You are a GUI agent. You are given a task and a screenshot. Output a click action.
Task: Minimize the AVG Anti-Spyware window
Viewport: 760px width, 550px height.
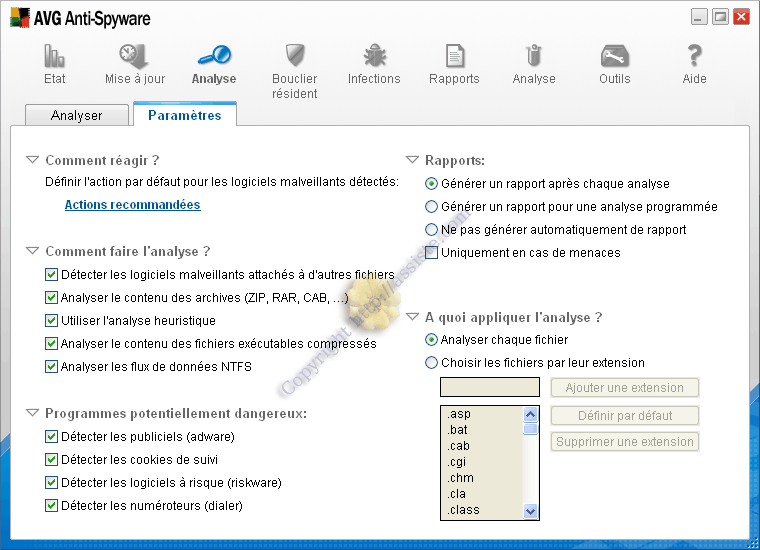(699, 17)
